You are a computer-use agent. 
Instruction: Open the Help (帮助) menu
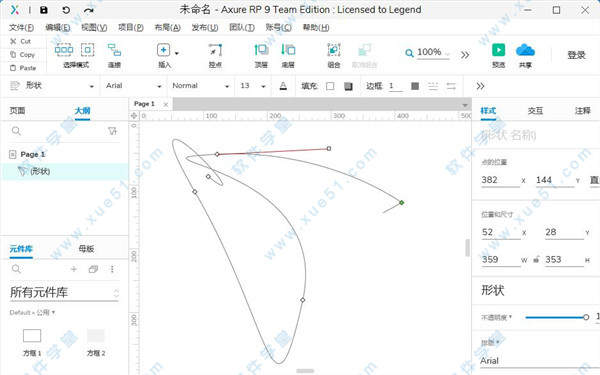(316, 28)
